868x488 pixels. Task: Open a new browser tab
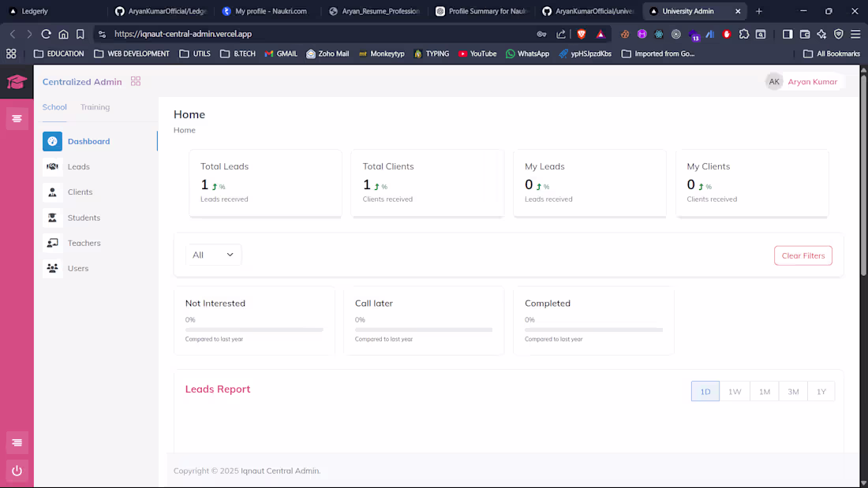[x=759, y=11]
